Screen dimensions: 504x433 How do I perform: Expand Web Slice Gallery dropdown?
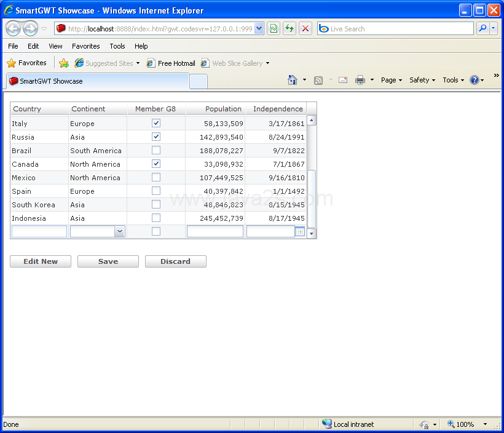[x=267, y=63]
